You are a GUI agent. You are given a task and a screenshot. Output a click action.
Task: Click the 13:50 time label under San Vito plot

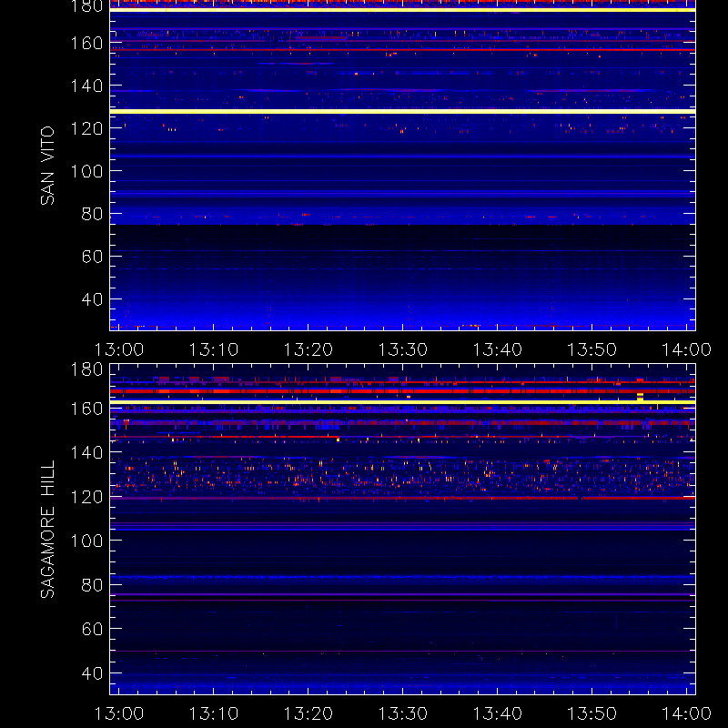[592, 349]
